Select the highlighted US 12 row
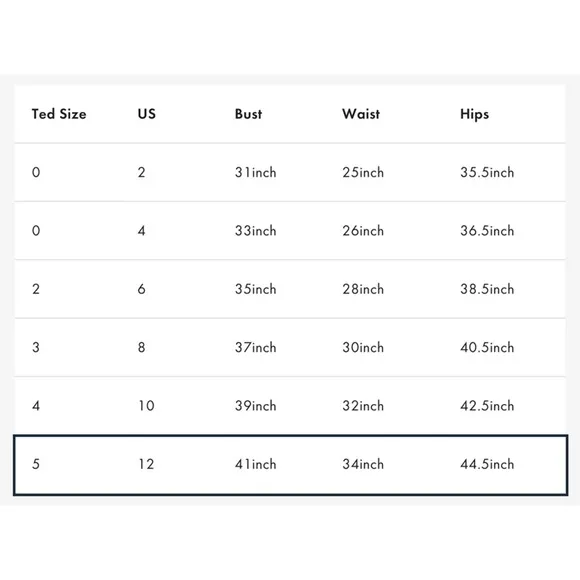 pos(290,465)
